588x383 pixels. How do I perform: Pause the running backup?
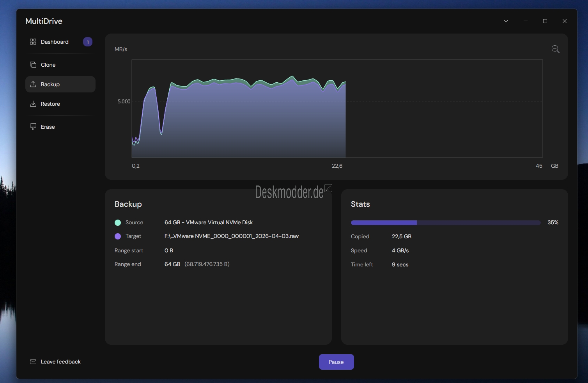[x=336, y=362]
